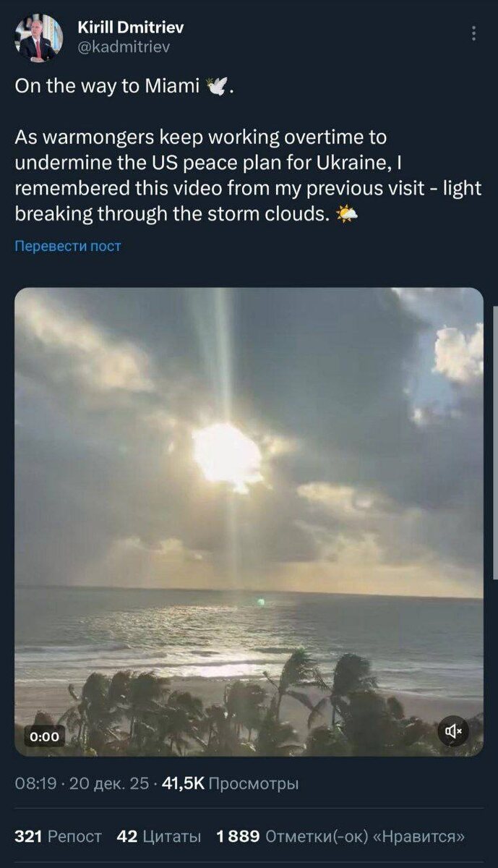Open the three-dot post options menu

(x=473, y=34)
